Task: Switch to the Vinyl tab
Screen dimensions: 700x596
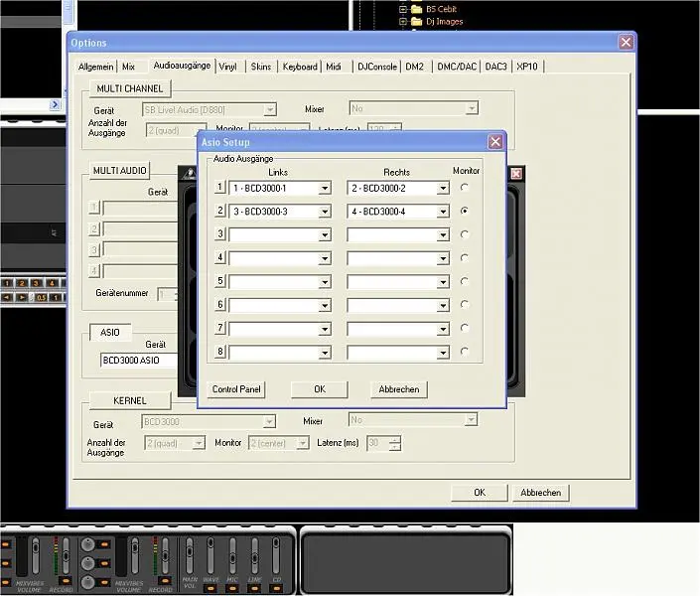Action: pyautogui.click(x=228, y=67)
